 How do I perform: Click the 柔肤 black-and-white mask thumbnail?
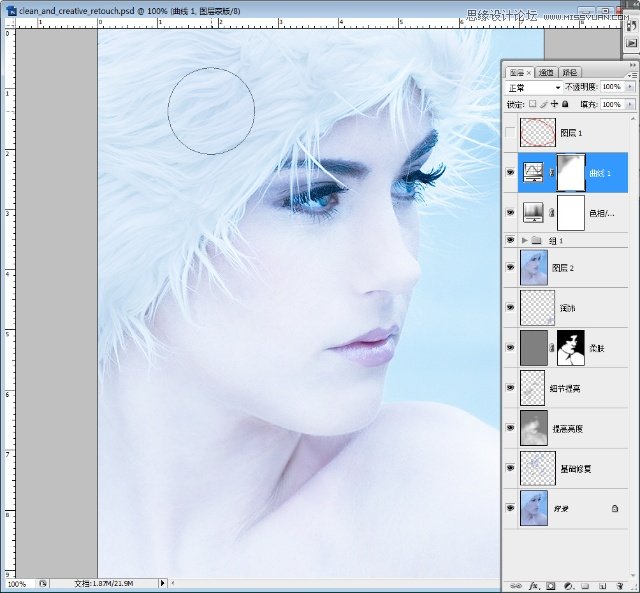(571, 348)
